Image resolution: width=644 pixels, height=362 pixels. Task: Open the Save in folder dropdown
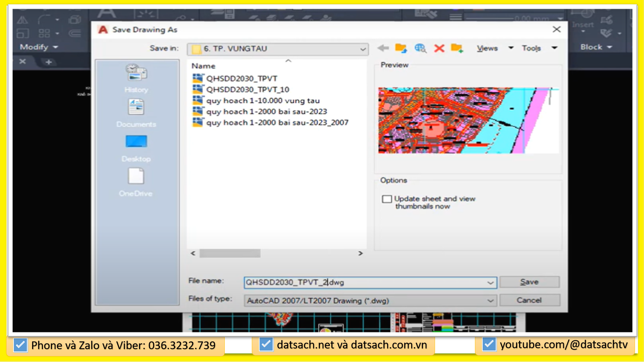[362, 49]
